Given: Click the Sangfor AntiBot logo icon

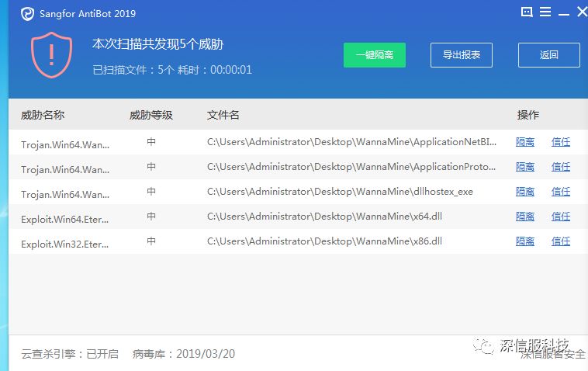Looking at the screenshot, I should [27, 14].
